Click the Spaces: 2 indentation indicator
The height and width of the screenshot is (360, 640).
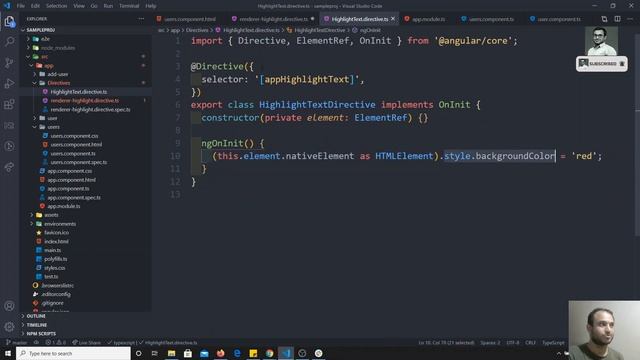pyautogui.click(x=490, y=342)
